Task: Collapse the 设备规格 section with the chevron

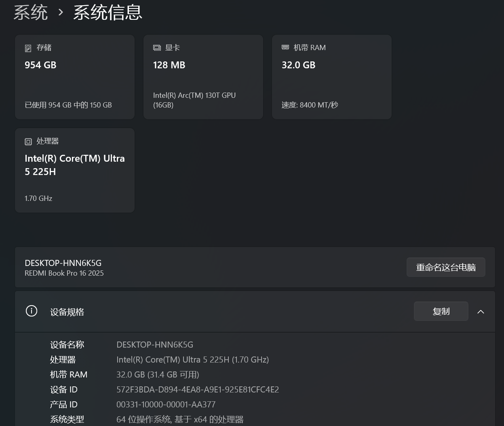Action: tap(481, 312)
